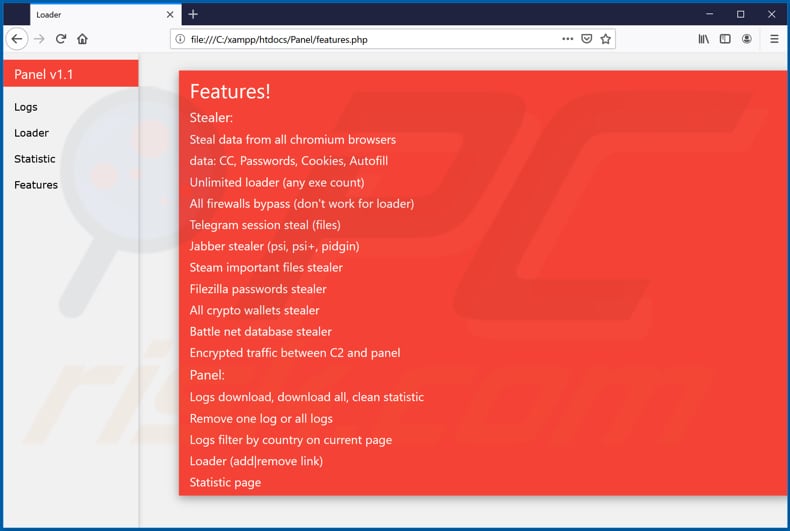Click 'Logs download, download all, clean statistic'
Screen dimensions: 790x531
(307, 397)
